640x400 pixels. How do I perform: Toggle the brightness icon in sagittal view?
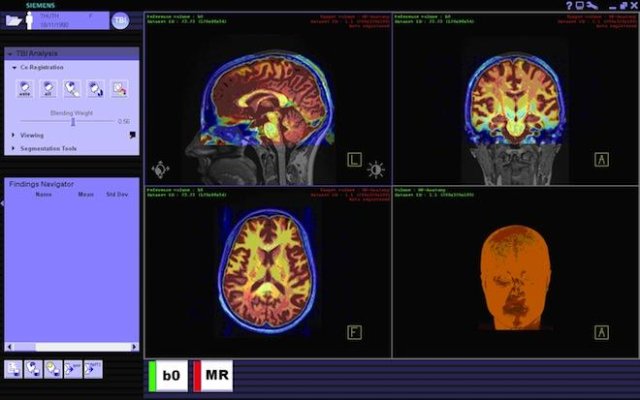point(376,169)
